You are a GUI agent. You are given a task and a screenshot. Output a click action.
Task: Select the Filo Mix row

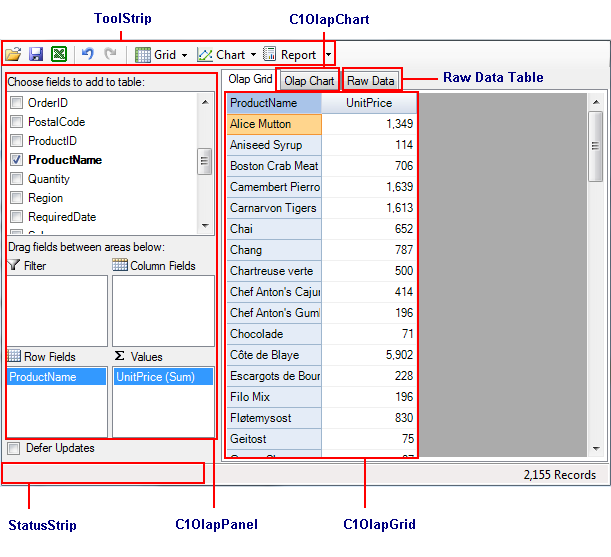coord(274,397)
